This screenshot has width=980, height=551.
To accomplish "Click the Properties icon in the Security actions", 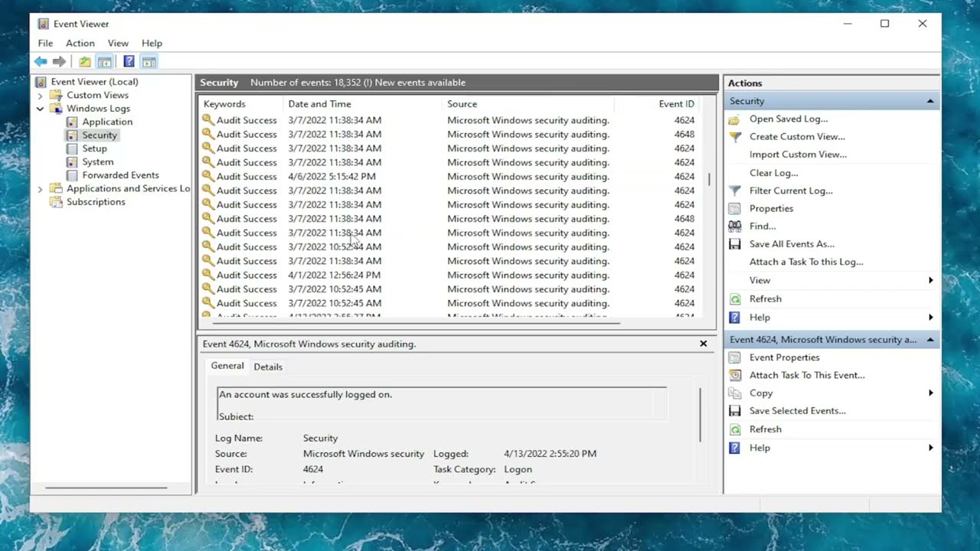I will point(735,209).
